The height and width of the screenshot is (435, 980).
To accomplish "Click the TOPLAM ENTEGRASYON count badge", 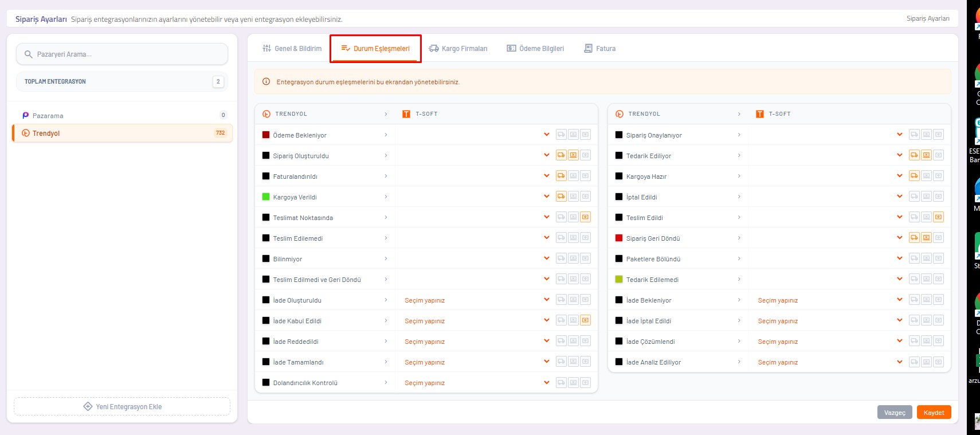I will [x=218, y=81].
